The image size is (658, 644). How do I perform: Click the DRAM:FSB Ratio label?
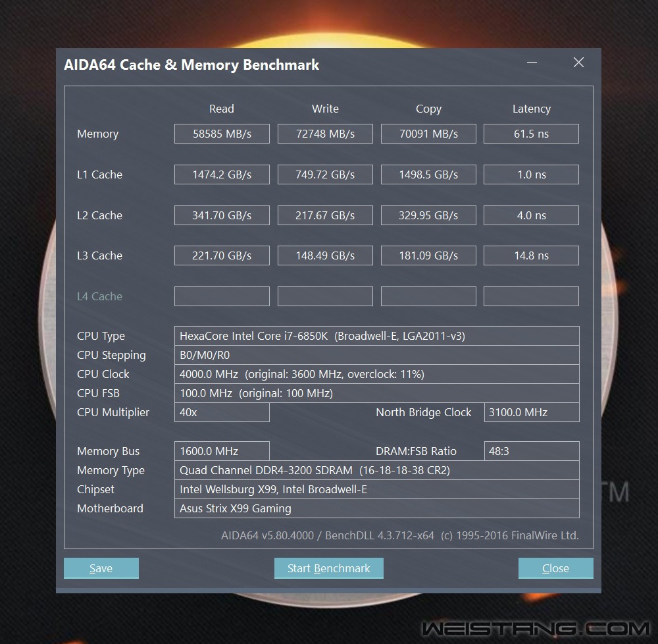(x=416, y=451)
